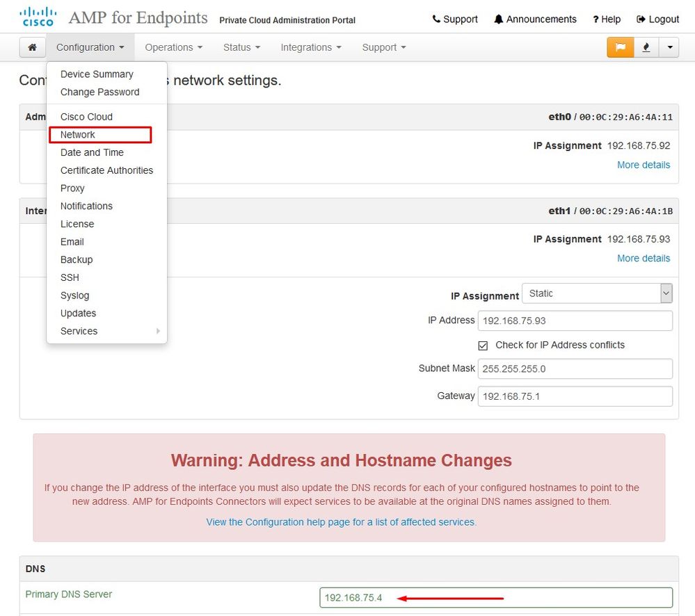
Task: Click the Subnet Mask input field
Action: (x=575, y=369)
